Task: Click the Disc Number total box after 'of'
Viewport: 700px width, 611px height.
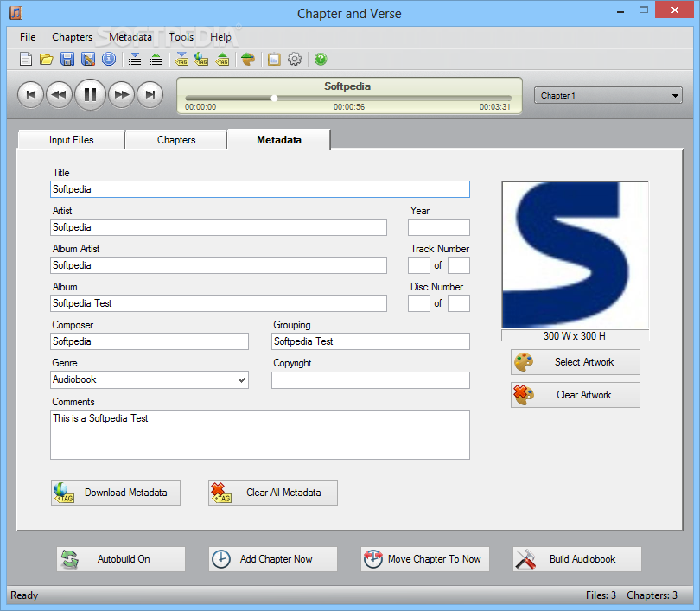Action: [459, 303]
